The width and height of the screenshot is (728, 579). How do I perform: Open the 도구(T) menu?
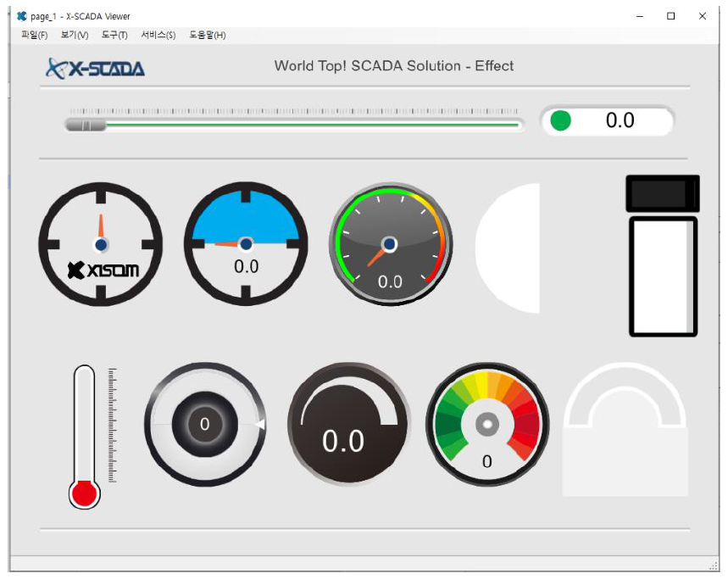(114, 35)
